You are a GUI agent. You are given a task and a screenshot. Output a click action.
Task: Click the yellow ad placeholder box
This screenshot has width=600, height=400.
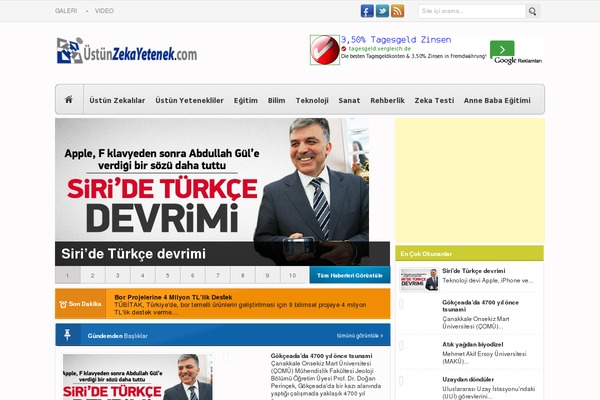pos(470,180)
